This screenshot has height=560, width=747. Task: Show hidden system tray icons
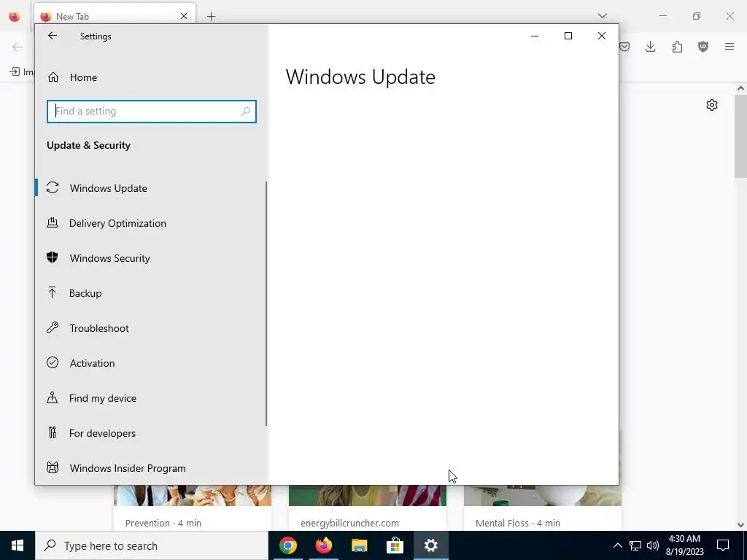617,545
